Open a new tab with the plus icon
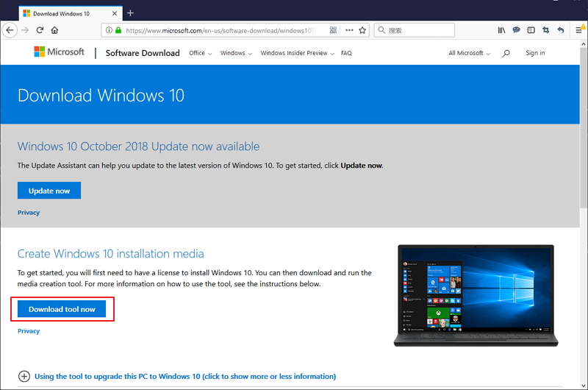This screenshot has height=390, width=588. (x=130, y=13)
